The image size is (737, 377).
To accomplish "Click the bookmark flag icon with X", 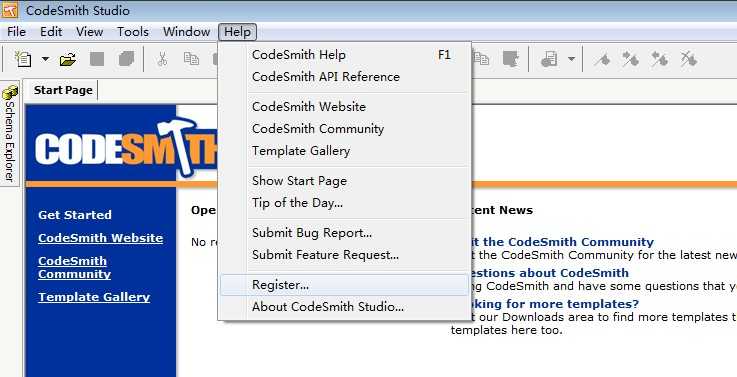I will tap(689, 59).
